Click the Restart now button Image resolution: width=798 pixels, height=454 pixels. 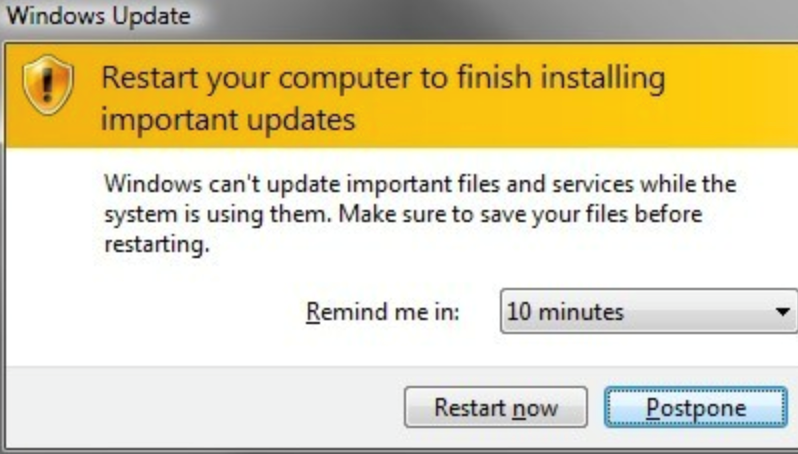(496, 407)
